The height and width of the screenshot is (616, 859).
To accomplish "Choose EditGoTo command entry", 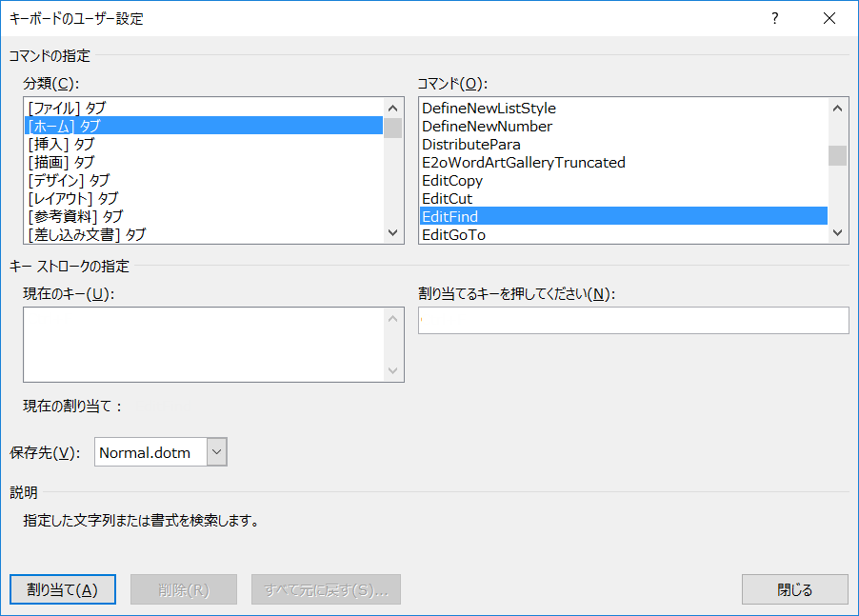I will click(454, 234).
